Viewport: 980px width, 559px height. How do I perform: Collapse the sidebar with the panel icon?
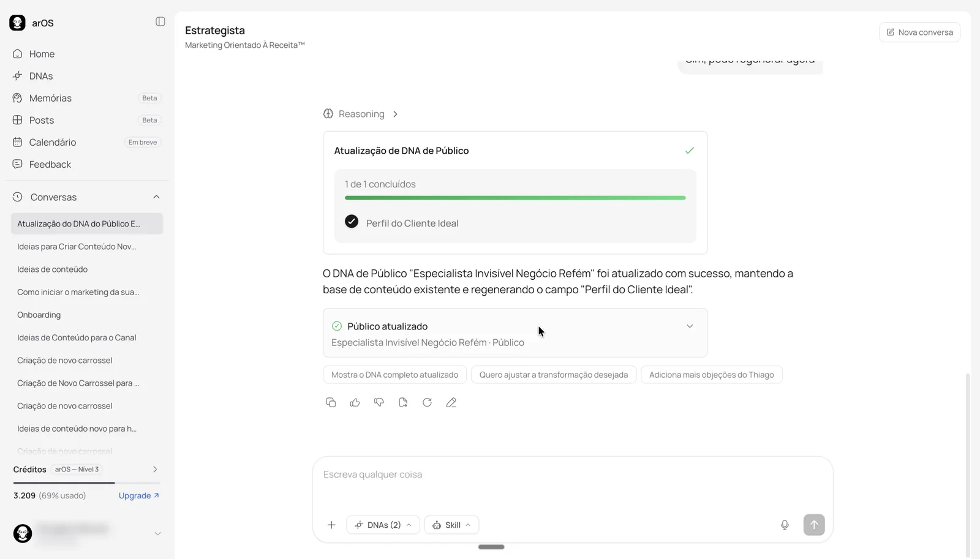pos(160,22)
